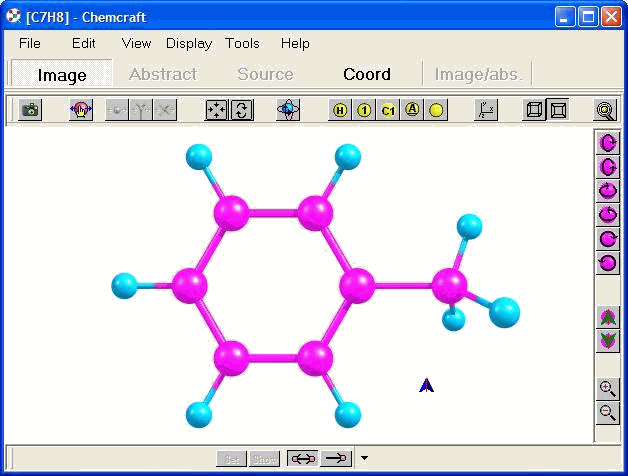Click the zoom in magnifier on right panel
Viewport: 628px width, 476px height.
click(x=607, y=389)
